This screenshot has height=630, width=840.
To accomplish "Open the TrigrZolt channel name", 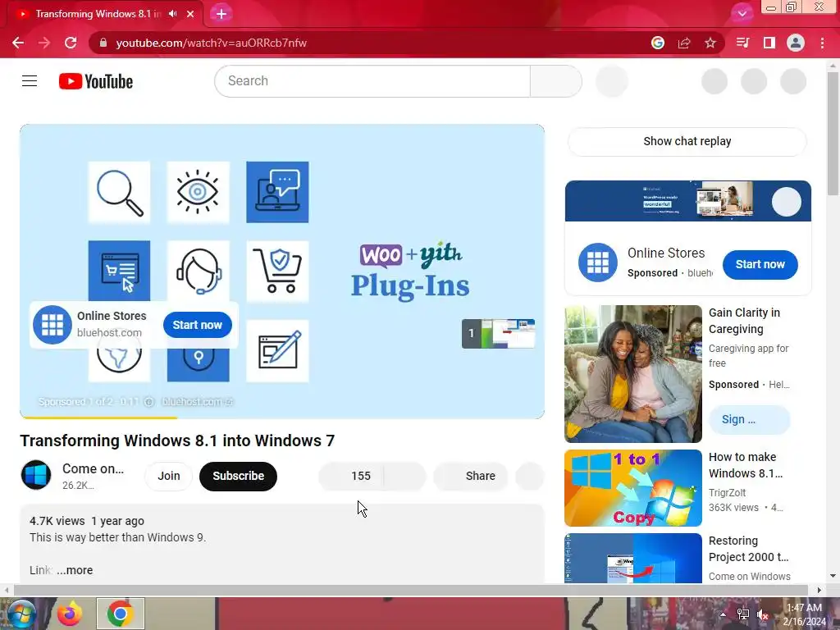I will pos(727,493).
